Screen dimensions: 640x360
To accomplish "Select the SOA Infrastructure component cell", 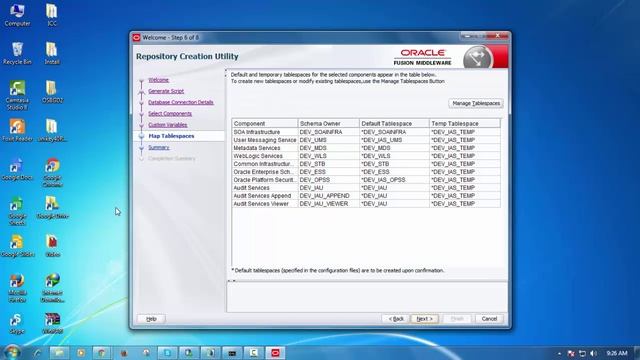I will pos(265,132).
